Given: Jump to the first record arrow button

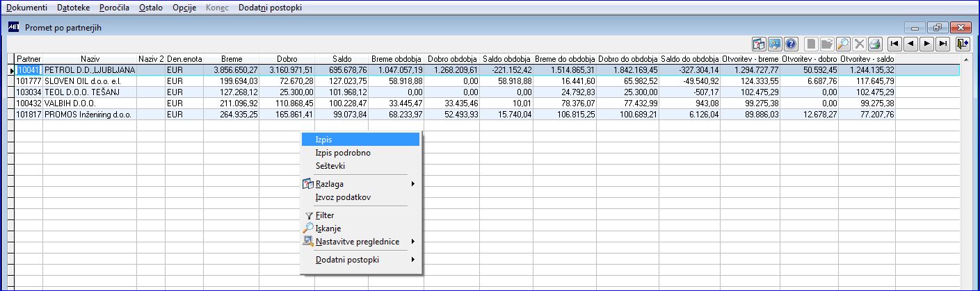Looking at the screenshot, I should click(x=895, y=44).
